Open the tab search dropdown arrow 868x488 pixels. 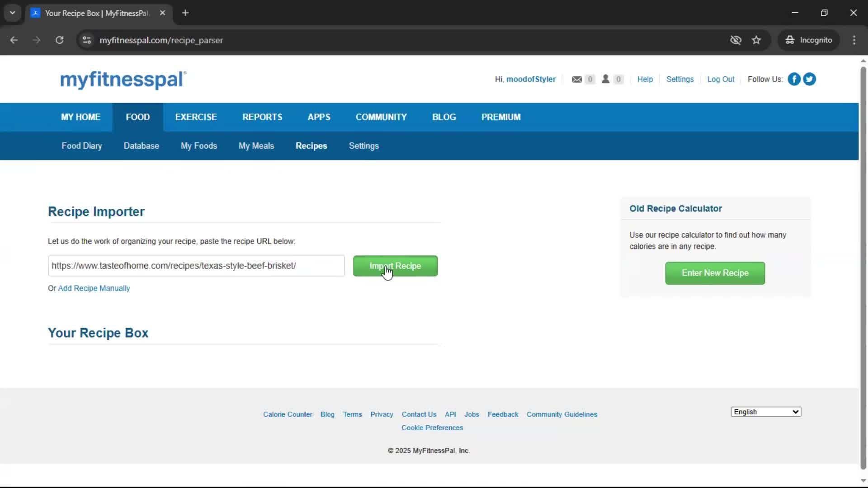[x=13, y=13]
